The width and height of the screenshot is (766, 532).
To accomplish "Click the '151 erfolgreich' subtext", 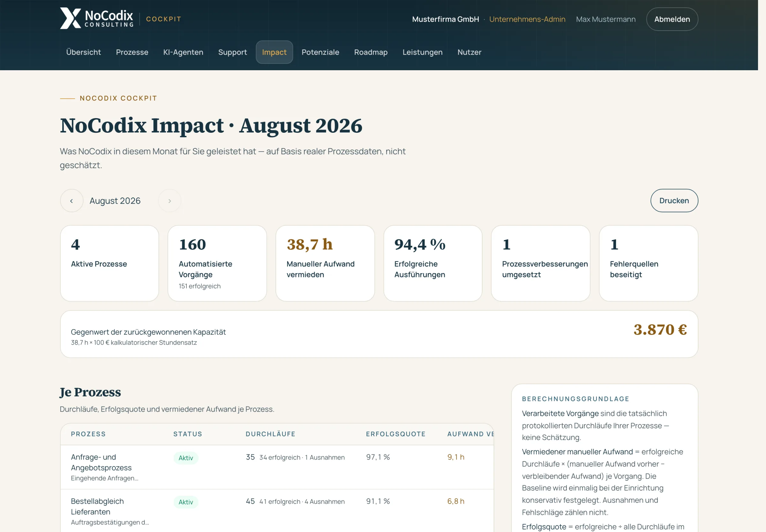I will click(x=199, y=286).
